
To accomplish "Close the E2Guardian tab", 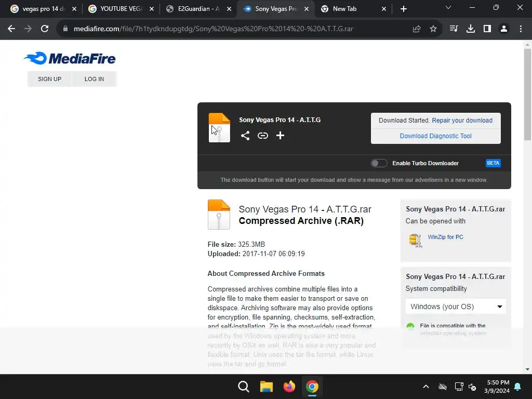I will 229,9.
